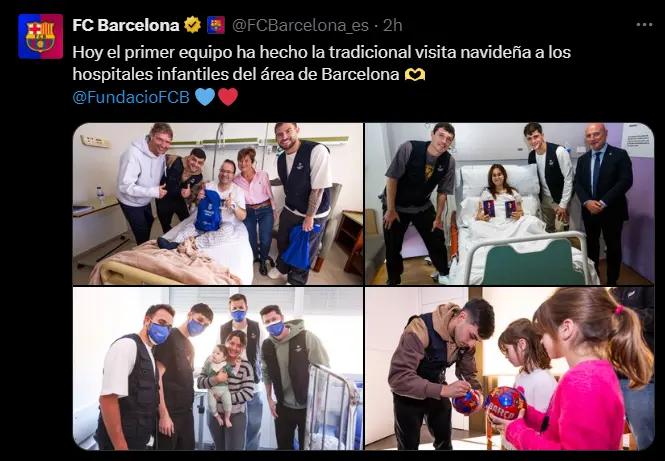This screenshot has height=461, width=665.
Task: Open the @FundacioFCB mention link
Action: coord(131,97)
